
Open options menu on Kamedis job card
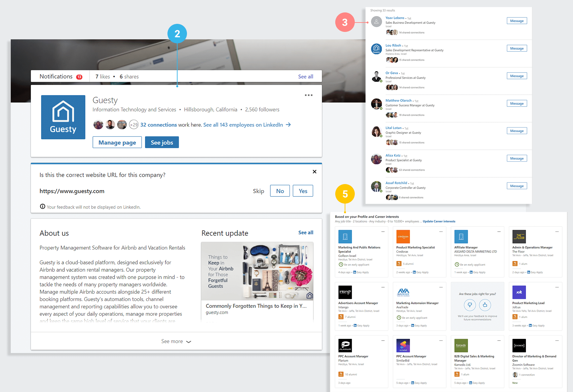[499, 341]
